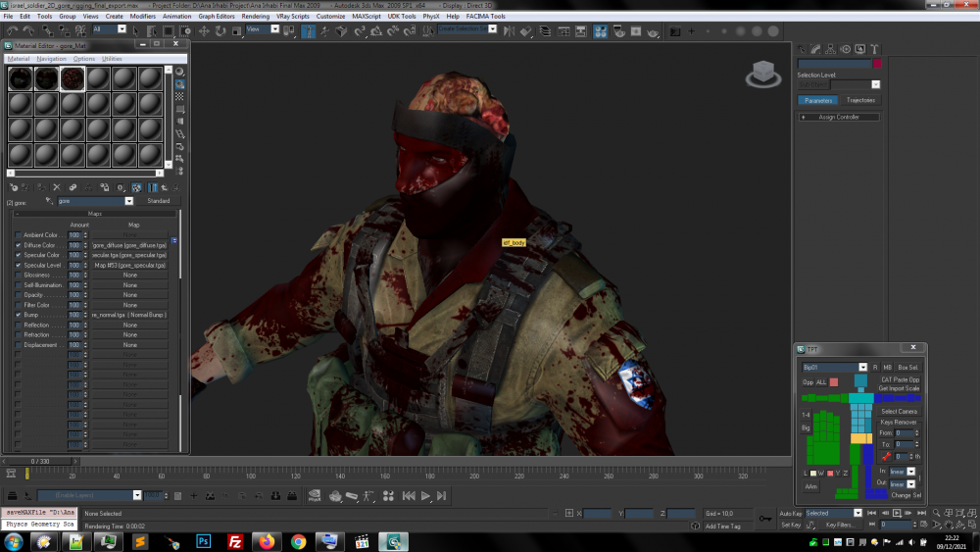Open the selection filter 'All' dropdown
Viewport: 980px width, 552px height.
[121, 29]
